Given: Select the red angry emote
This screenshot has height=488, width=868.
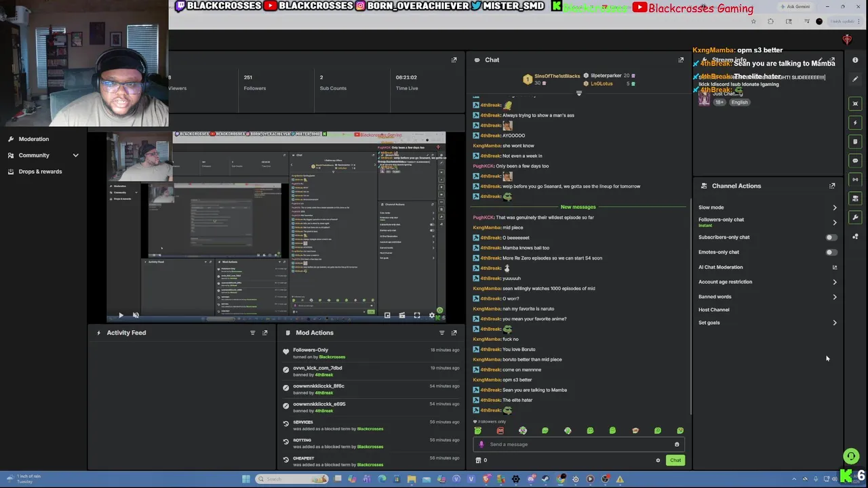Looking at the screenshot, I should pyautogui.click(x=500, y=430).
